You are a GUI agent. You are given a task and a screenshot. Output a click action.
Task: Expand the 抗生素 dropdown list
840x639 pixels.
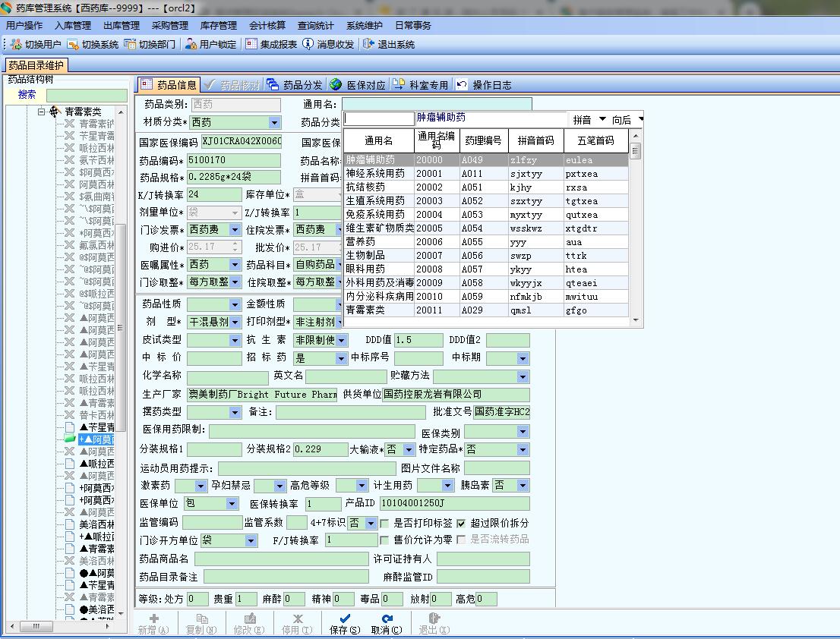pyautogui.click(x=341, y=341)
